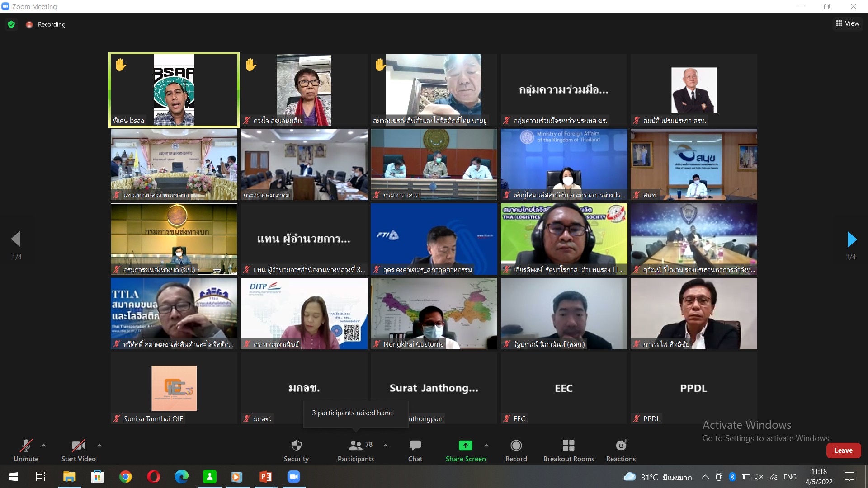
Task: Click the muted volume tray icon
Action: coord(759,477)
